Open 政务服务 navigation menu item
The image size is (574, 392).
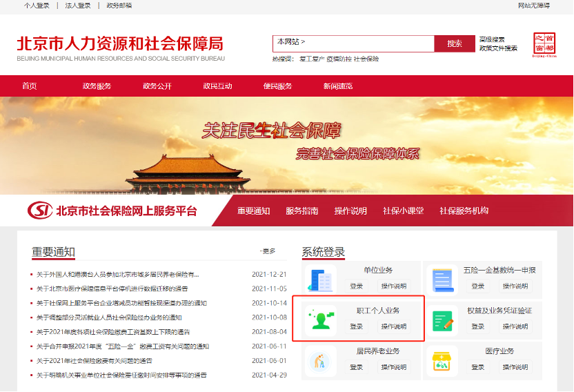pyautogui.click(x=97, y=86)
